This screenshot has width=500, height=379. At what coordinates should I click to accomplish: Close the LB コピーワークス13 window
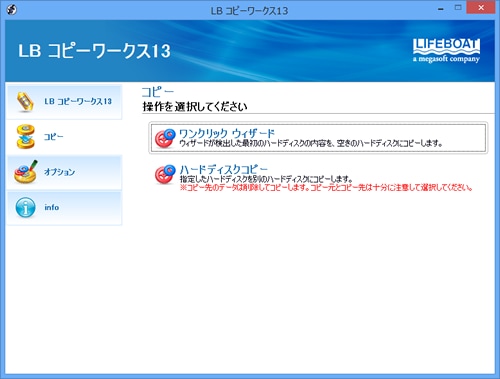click(481, 8)
